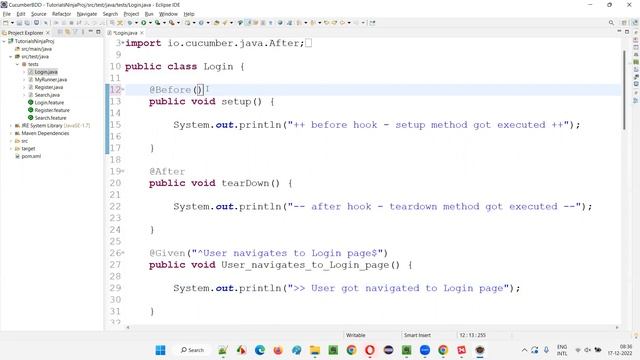Viewport: 640px width, 360px height.
Task: Open the Source menu
Action: (x=39, y=14)
